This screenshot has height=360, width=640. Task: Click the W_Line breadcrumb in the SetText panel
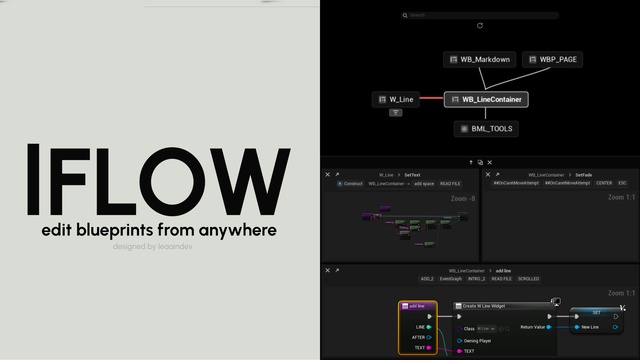(386, 175)
